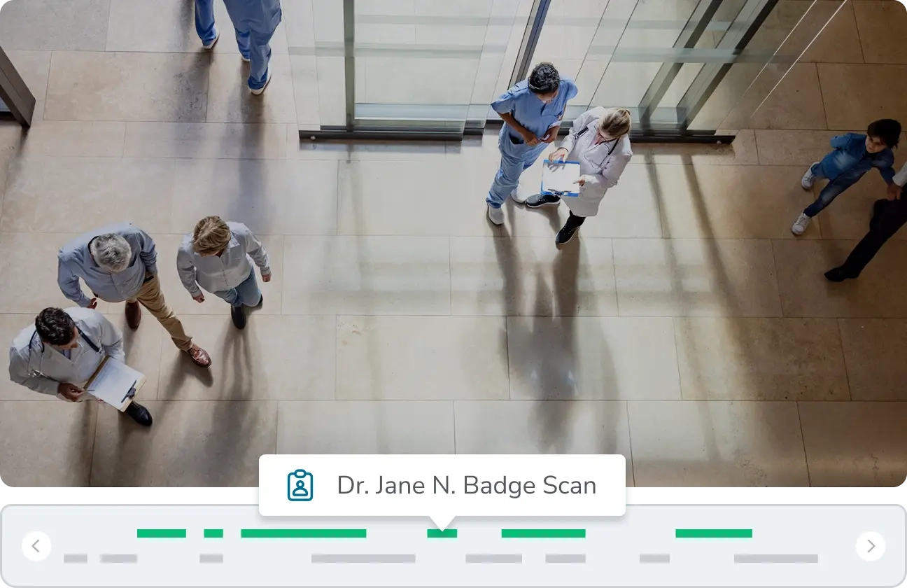Select the green segment right of the tooltip pointer

point(543,533)
